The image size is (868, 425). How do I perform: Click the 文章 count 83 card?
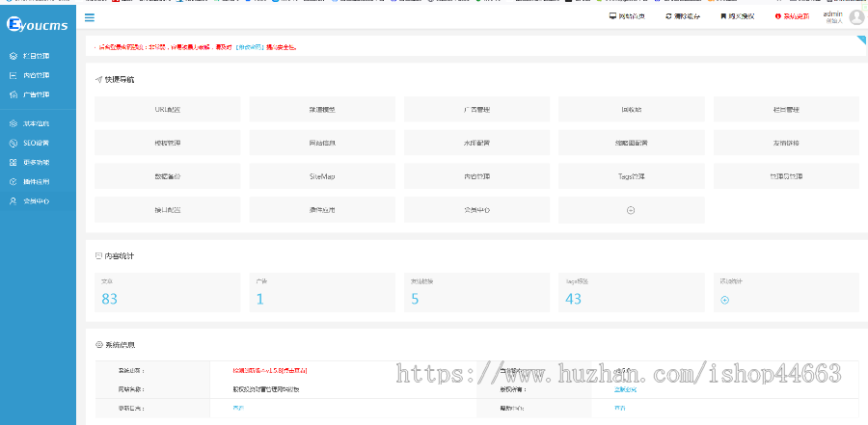(167, 292)
